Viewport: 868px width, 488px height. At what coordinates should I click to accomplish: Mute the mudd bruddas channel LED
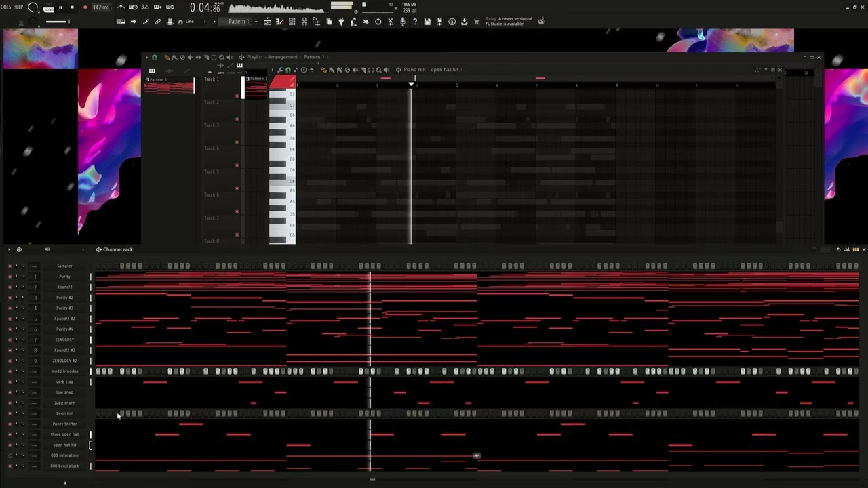[9, 371]
